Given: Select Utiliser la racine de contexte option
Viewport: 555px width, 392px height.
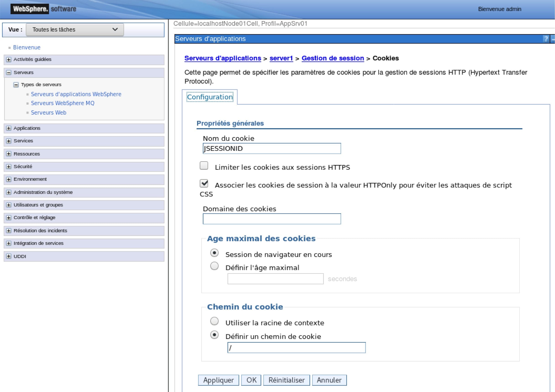Looking at the screenshot, I should click(x=214, y=321).
